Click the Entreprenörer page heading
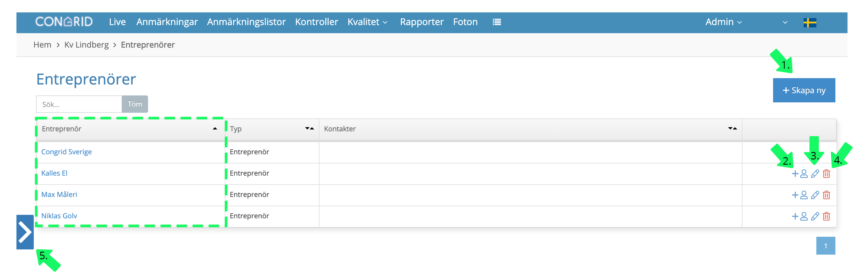 click(86, 79)
